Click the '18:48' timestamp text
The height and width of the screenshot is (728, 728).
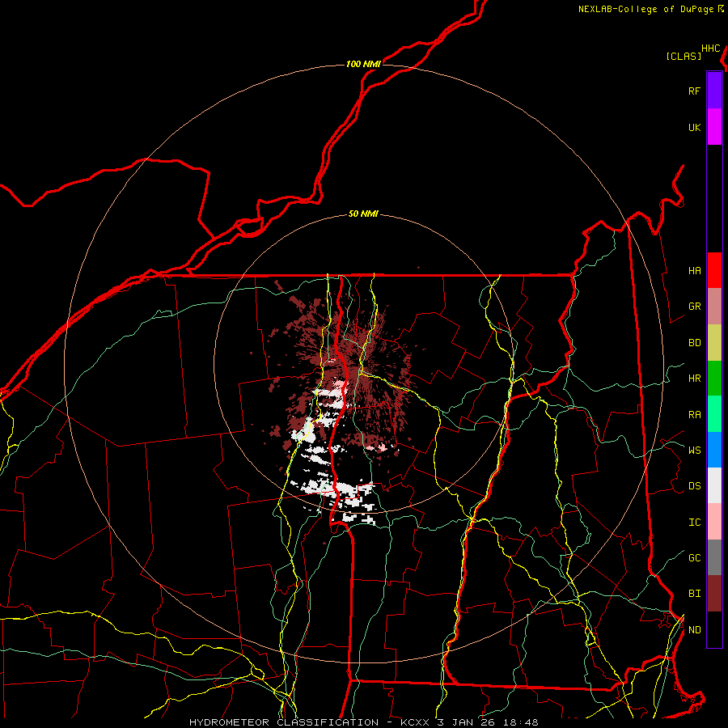click(520, 722)
